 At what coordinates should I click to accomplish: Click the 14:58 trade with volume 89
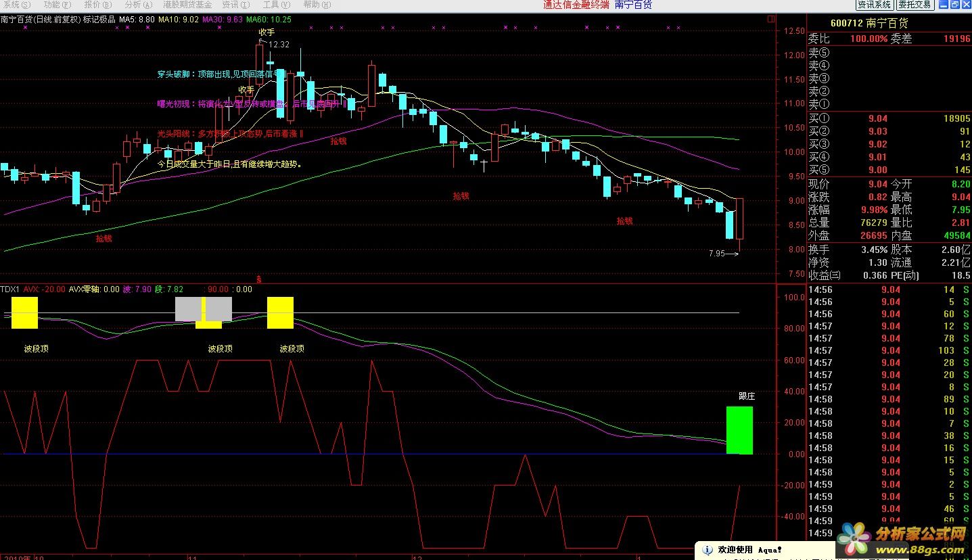tap(889, 399)
